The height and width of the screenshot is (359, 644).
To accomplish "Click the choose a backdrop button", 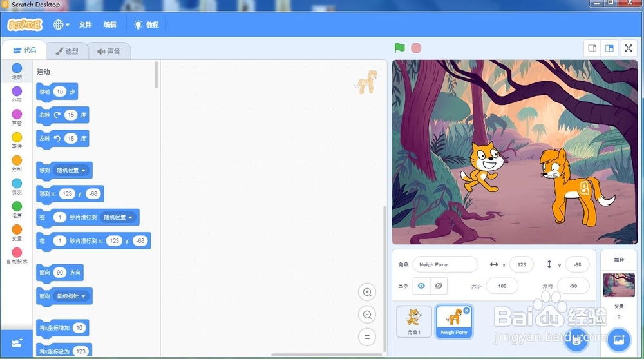I will (x=618, y=340).
